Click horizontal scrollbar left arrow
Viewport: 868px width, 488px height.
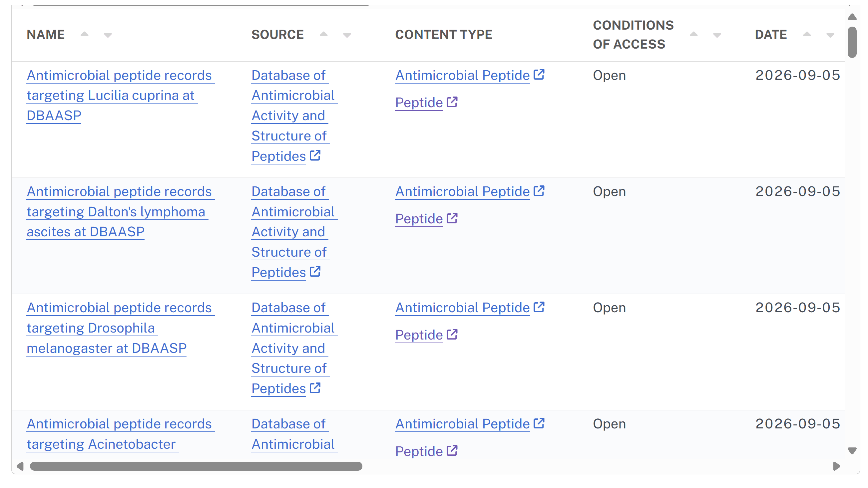pos(20,466)
